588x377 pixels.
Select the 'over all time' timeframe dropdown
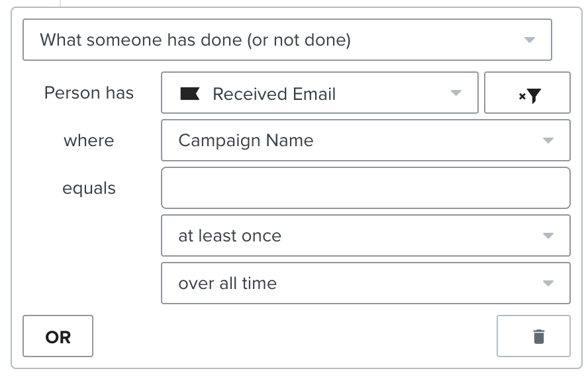tap(366, 283)
